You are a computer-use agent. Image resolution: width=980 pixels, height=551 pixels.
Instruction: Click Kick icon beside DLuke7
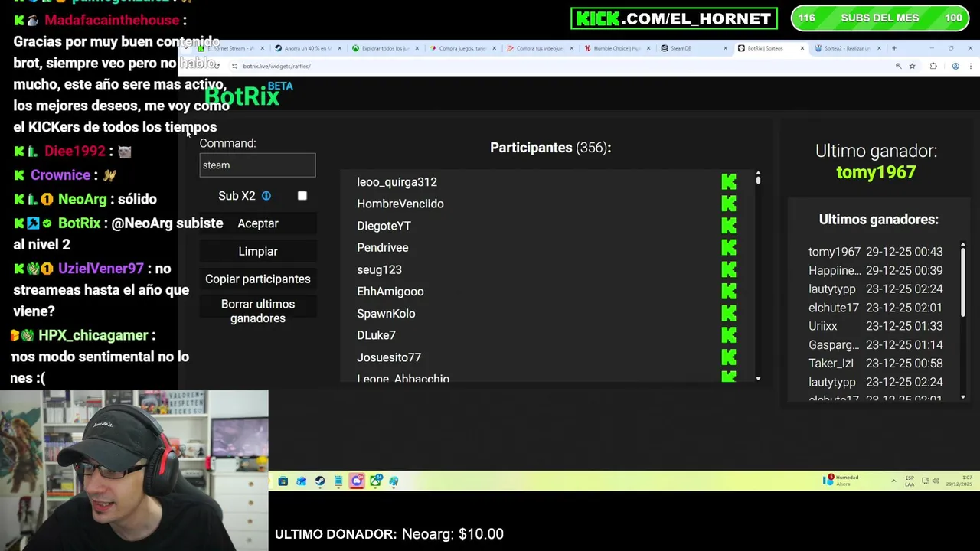729,335
